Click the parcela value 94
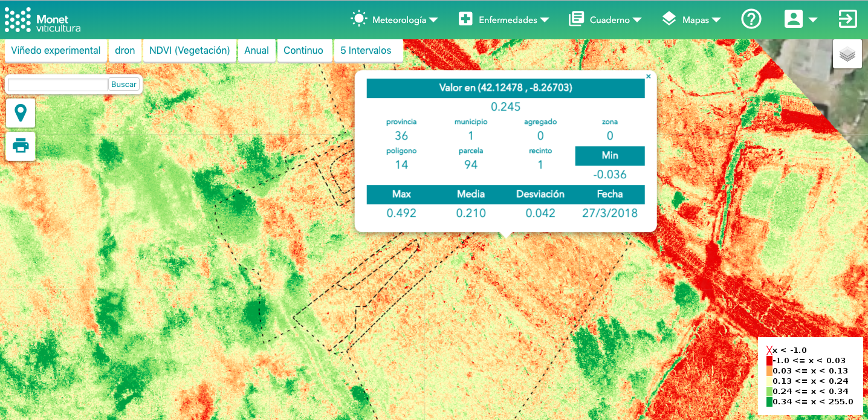Viewport: 868px width, 420px height. click(x=471, y=165)
